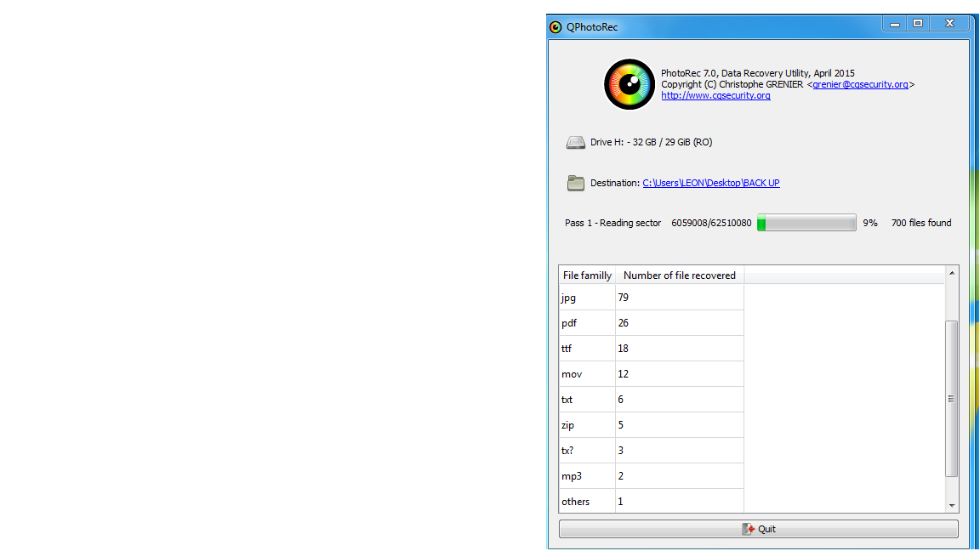The image size is (980, 551).
Task: Close the QPhotoRec window
Action: click(949, 24)
